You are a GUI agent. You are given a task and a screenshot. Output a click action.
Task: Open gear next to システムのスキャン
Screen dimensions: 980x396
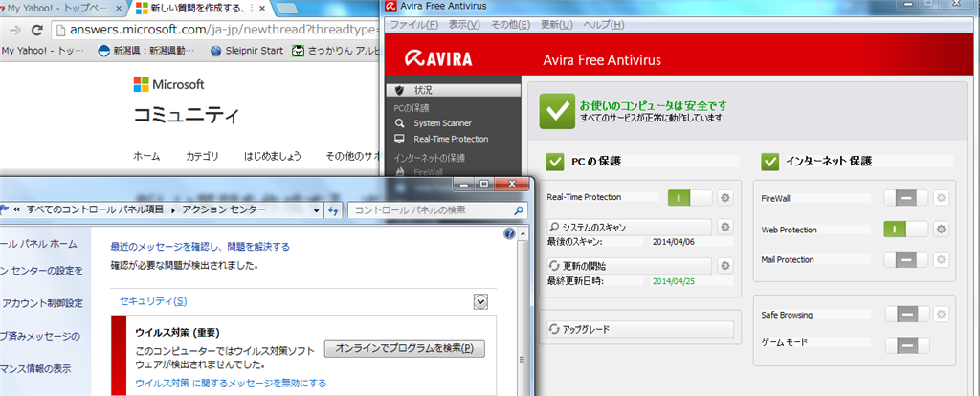725,227
